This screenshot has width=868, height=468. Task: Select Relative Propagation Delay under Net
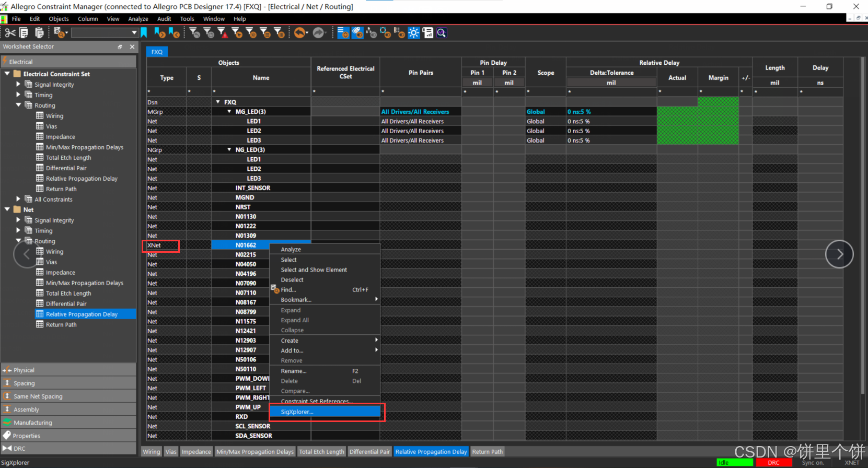[x=85, y=314]
